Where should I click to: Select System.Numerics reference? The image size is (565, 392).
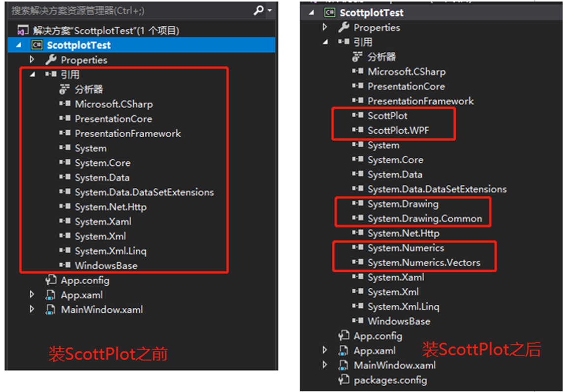[x=406, y=248]
